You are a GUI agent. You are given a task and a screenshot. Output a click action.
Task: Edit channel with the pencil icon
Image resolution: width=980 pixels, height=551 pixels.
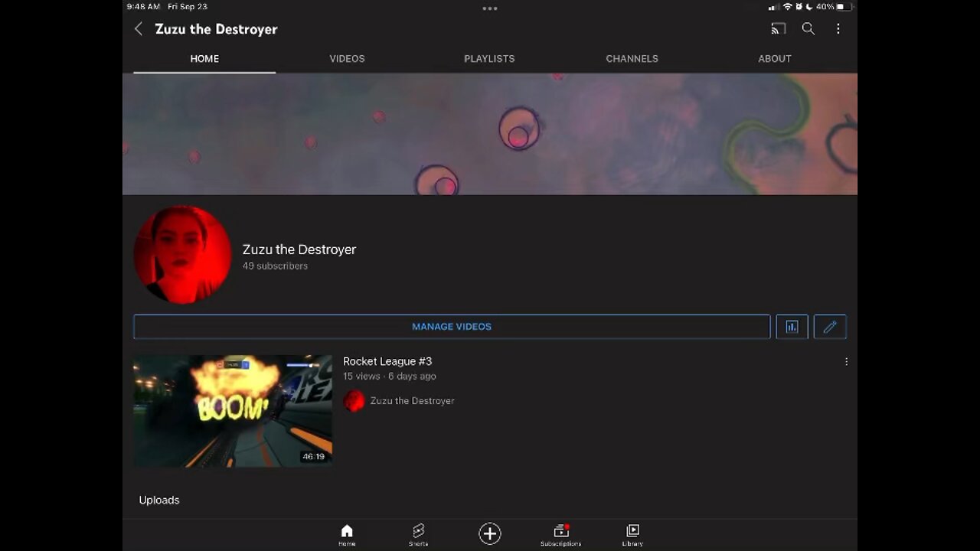point(830,327)
